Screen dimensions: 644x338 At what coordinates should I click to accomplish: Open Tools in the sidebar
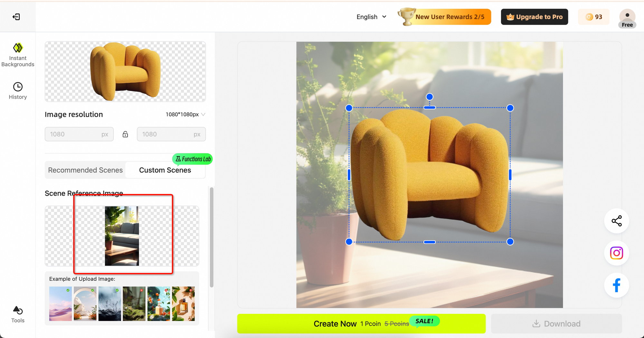pos(18,314)
